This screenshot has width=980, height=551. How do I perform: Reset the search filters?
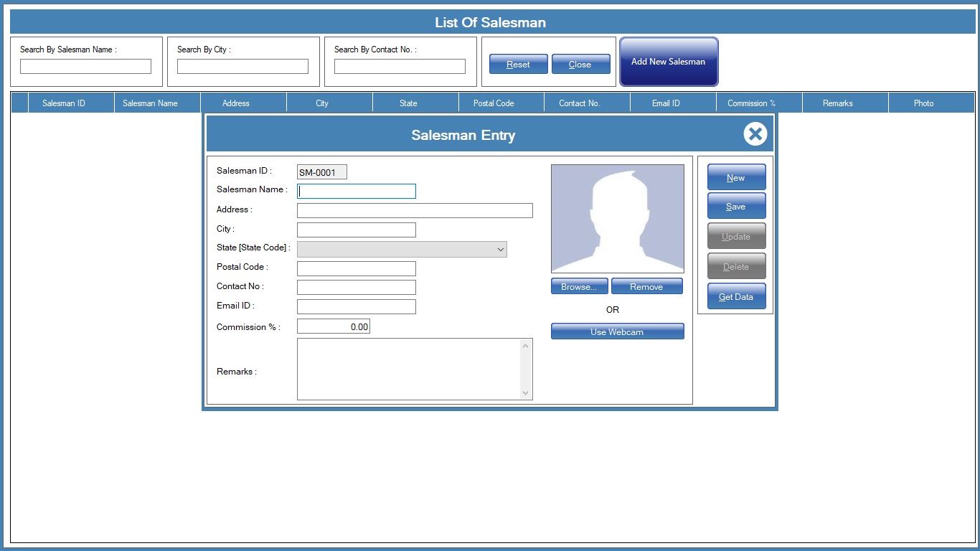pos(518,65)
